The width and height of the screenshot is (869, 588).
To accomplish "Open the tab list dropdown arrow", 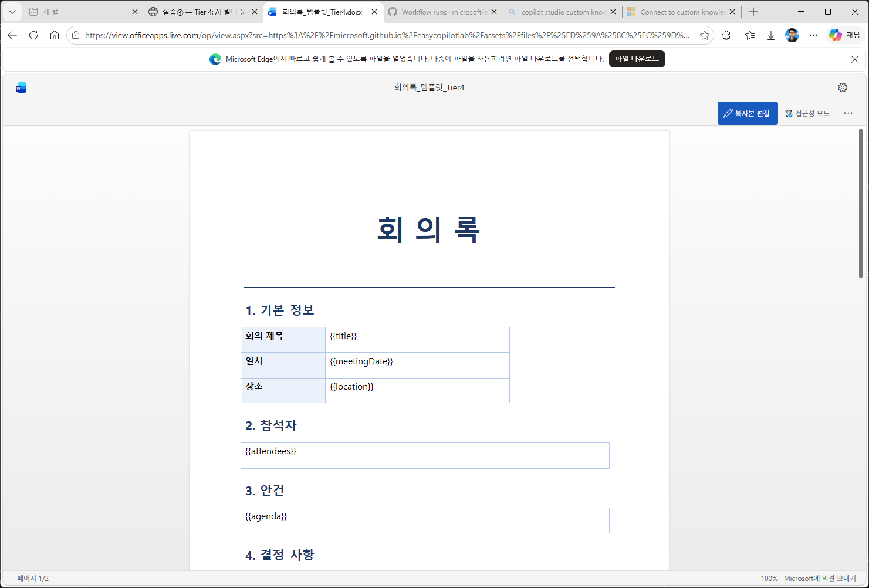I will [12, 12].
